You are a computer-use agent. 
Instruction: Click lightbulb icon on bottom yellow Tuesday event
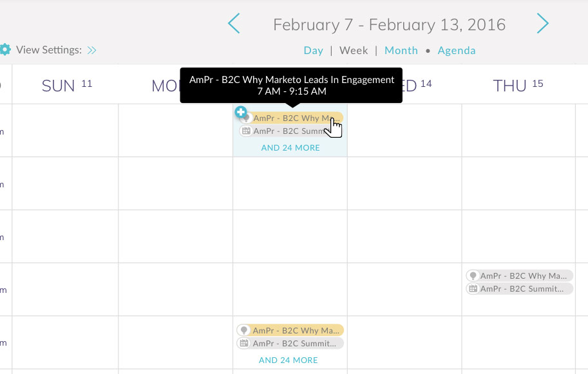244,330
